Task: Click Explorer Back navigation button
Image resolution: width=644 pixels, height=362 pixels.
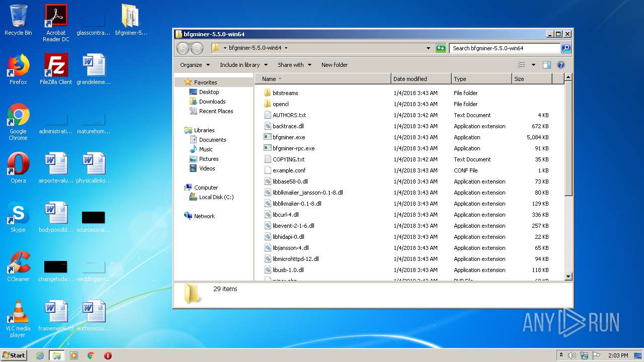Action: coord(183,48)
